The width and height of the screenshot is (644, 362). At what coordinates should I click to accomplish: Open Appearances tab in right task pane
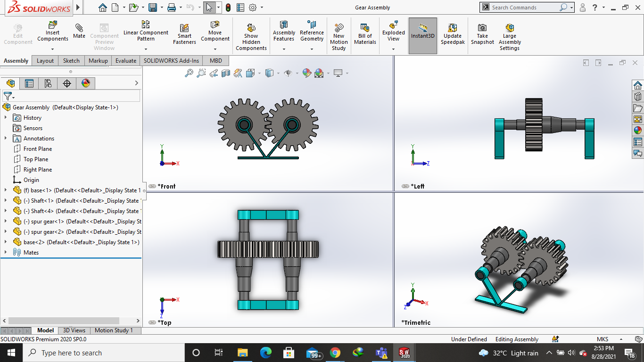pos(637,131)
